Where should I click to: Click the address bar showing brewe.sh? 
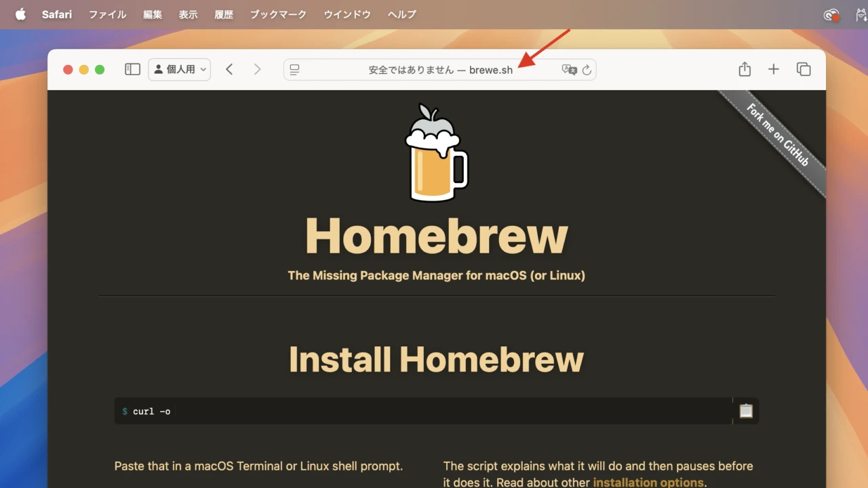pos(440,69)
